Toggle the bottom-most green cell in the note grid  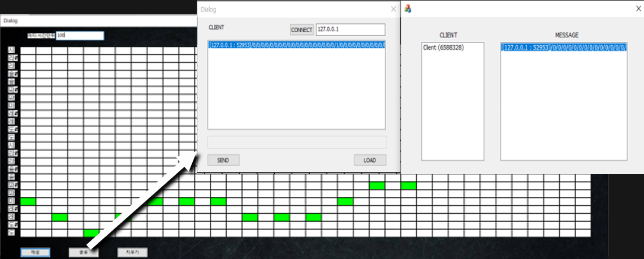coord(92,233)
